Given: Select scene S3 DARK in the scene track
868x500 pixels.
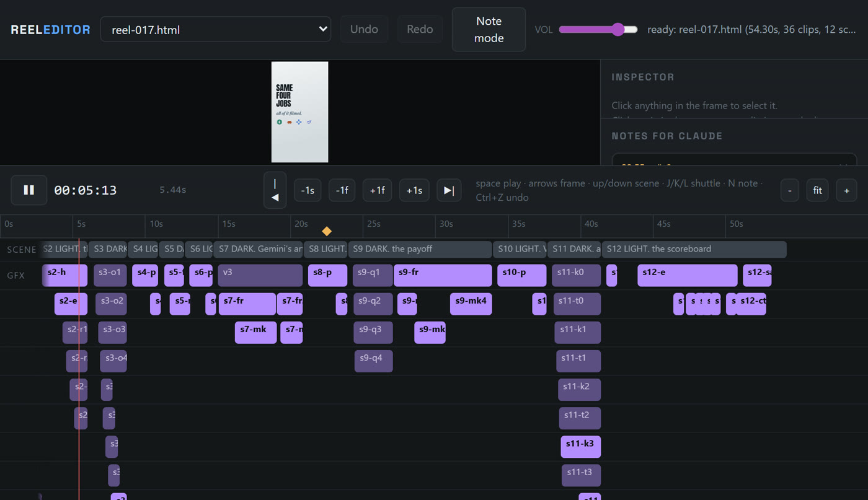Looking at the screenshot, I should (x=108, y=249).
